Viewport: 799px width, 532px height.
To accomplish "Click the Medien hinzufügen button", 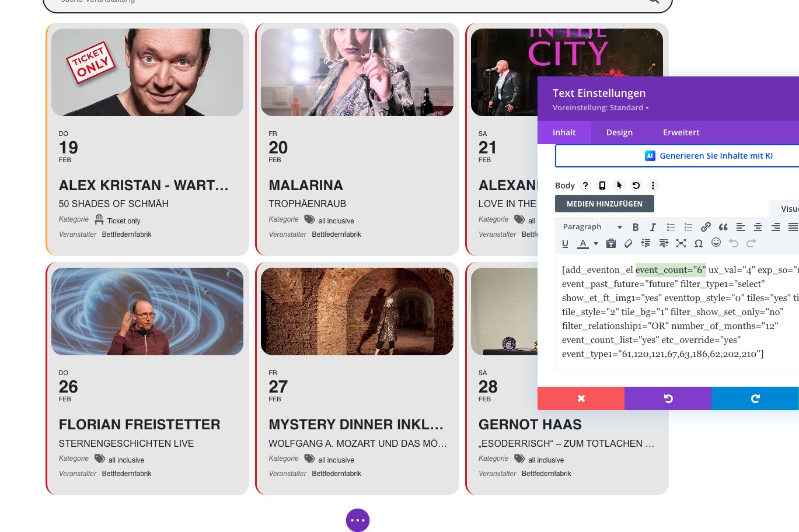I will pos(604,204).
